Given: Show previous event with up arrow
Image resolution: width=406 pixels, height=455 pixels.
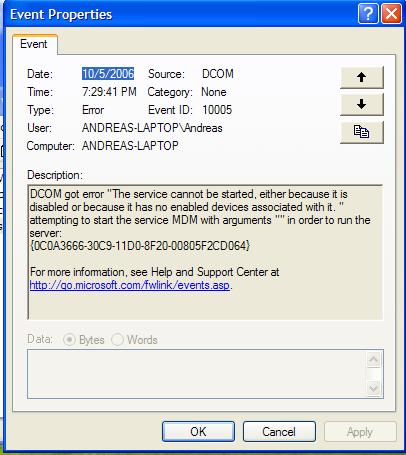Looking at the screenshot, I should (362, 77).
